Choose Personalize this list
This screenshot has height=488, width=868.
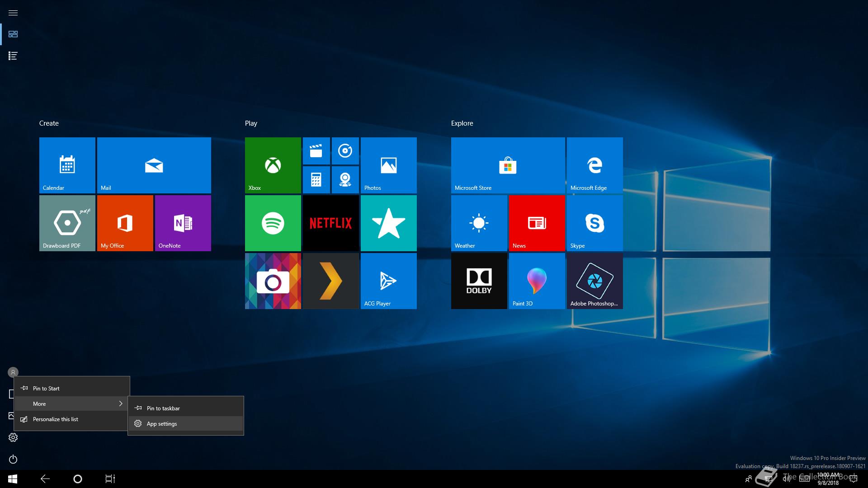(x=72, y=419)
